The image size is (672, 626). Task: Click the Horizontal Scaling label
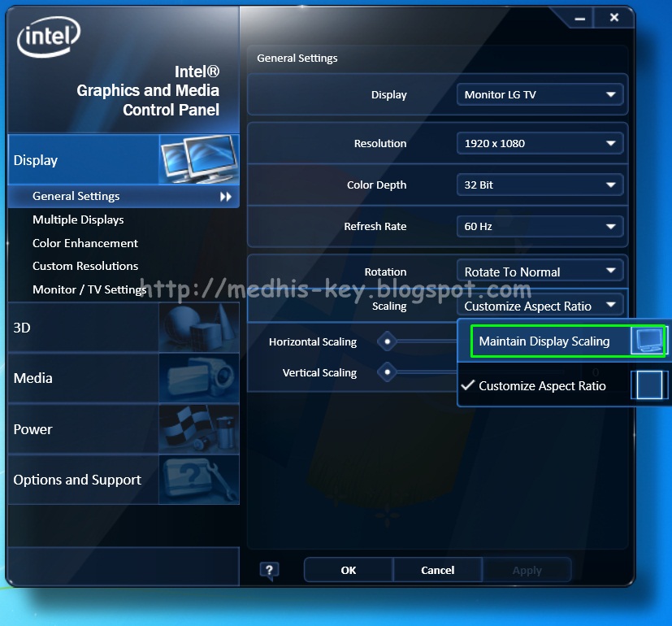pyautogui.click(x=313, y=341)
